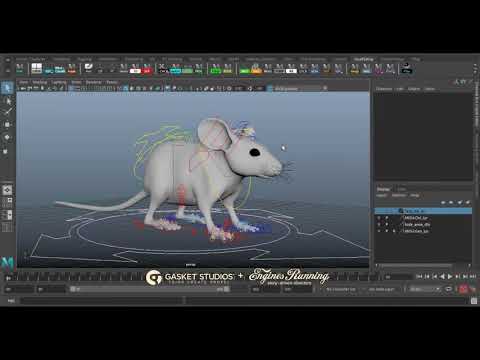Screen dimensions: 480x360
Task: Open the Object menu in Channel Box
Action: click(x=414, y=89)
